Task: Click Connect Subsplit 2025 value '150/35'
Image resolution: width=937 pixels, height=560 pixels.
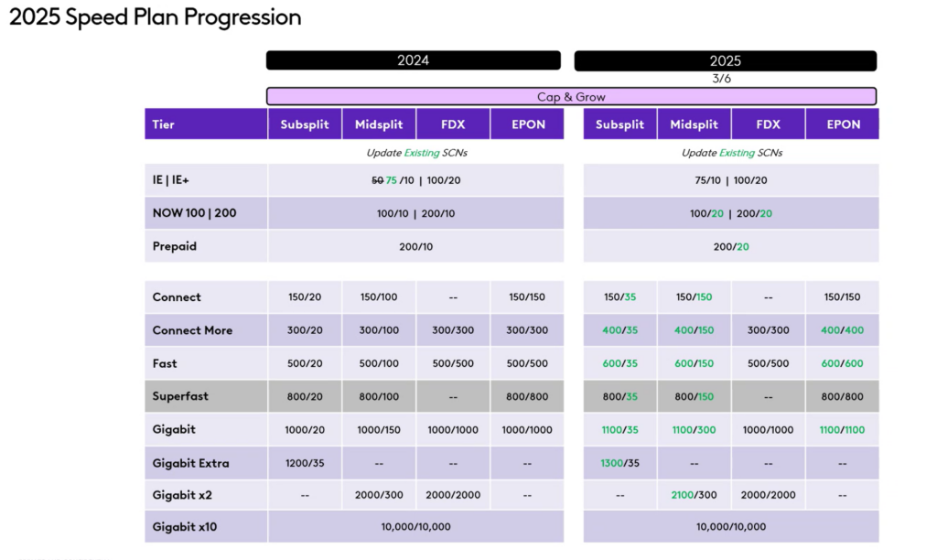Action: [619, 297]
